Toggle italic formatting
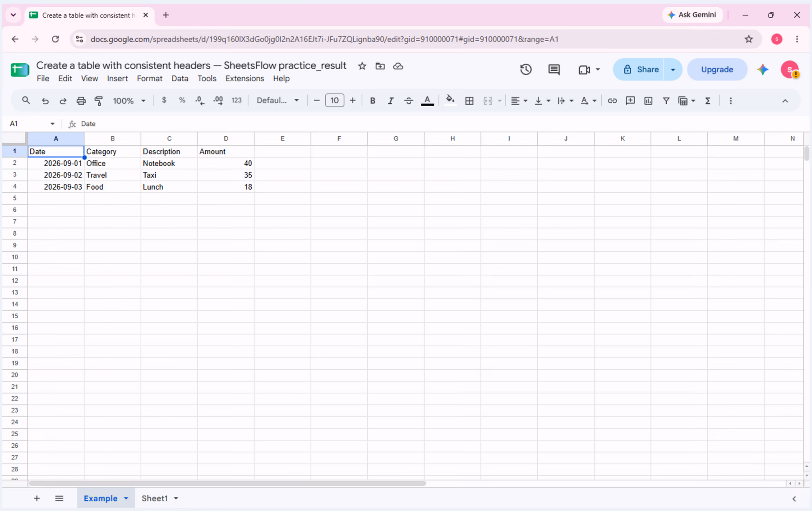812x511 pixels. [391, 101]
